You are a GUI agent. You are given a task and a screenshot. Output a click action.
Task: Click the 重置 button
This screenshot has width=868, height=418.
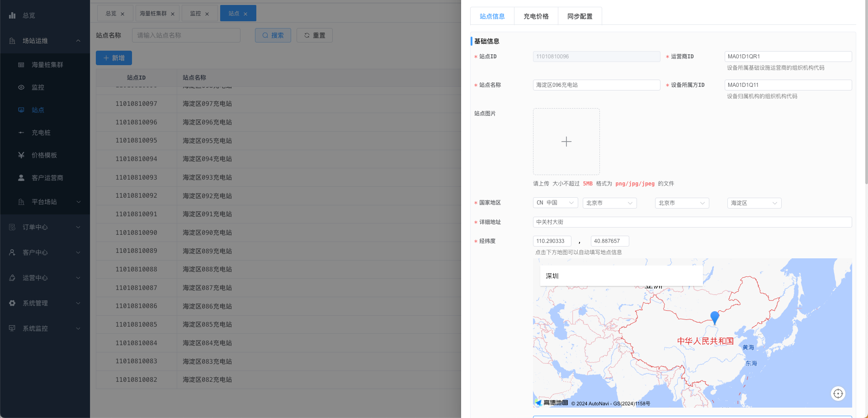tap(315, 35)
